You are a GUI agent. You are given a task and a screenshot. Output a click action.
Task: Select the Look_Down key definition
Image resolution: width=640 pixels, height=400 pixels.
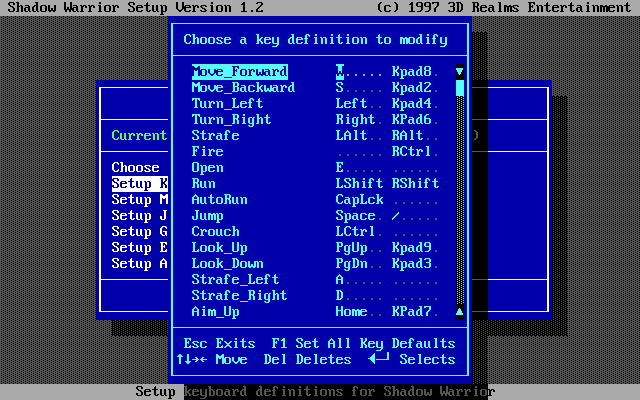(227, 264)
